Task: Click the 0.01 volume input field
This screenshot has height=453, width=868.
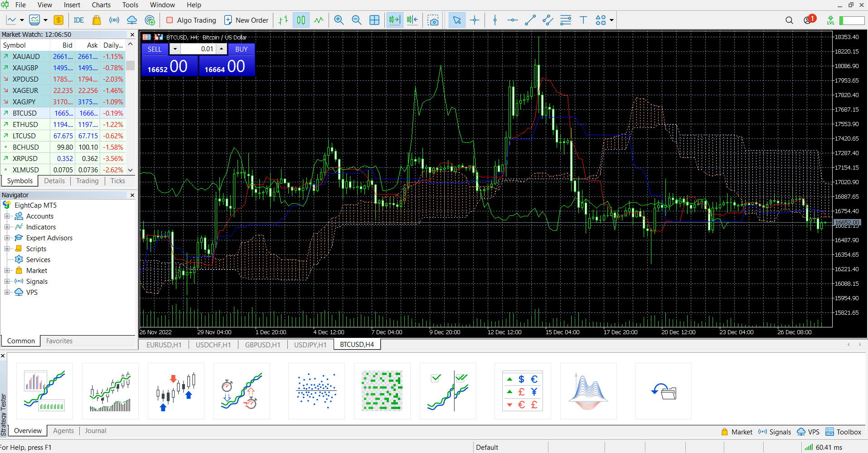Action: pos(198,49)
